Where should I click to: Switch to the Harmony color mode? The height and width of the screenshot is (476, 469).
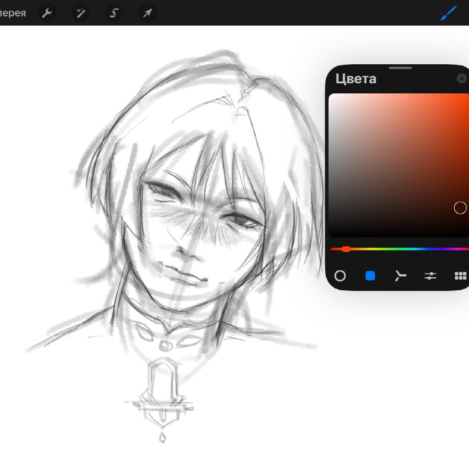tap(400, 275)
